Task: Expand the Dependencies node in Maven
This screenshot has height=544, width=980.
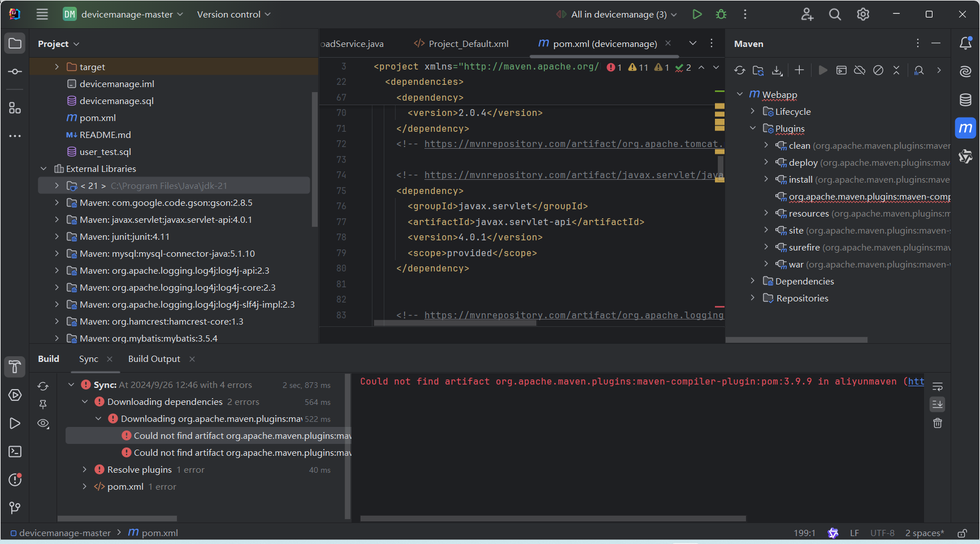Action: (753, 281)
